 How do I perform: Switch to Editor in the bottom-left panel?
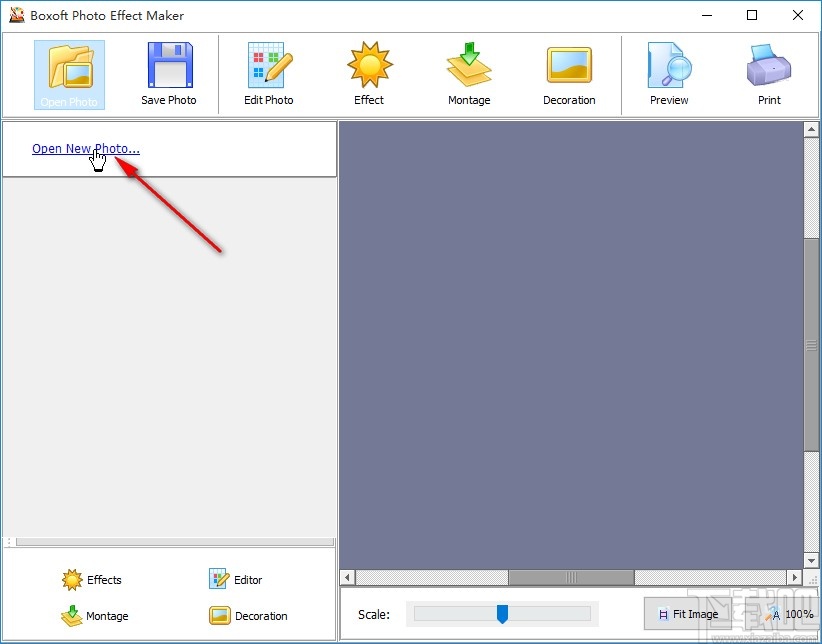236,580
